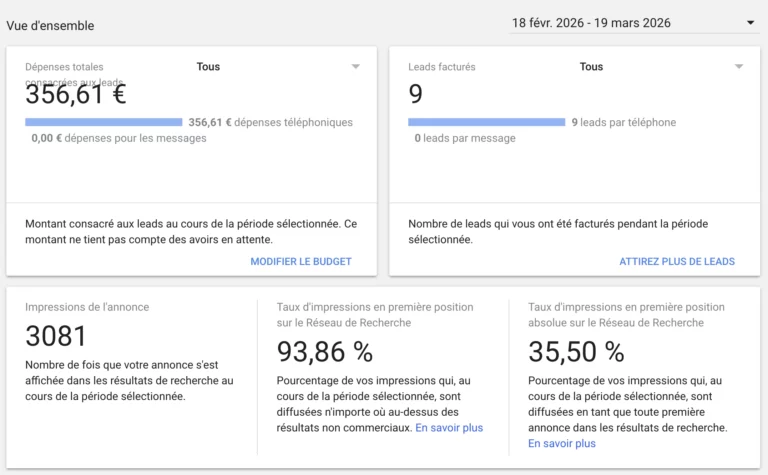Click the Nombre de fois que votre annonce description
Image resolution: width=768 pixels, height=475 pixels.
129,380
